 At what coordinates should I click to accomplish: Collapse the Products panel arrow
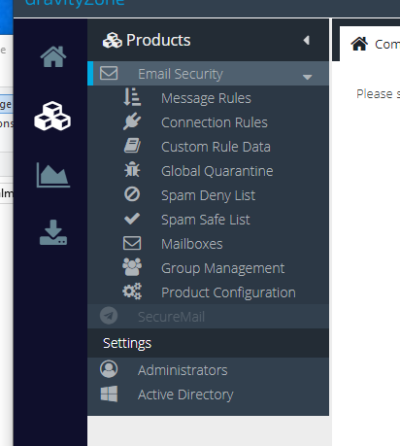[x=307, y=40]
